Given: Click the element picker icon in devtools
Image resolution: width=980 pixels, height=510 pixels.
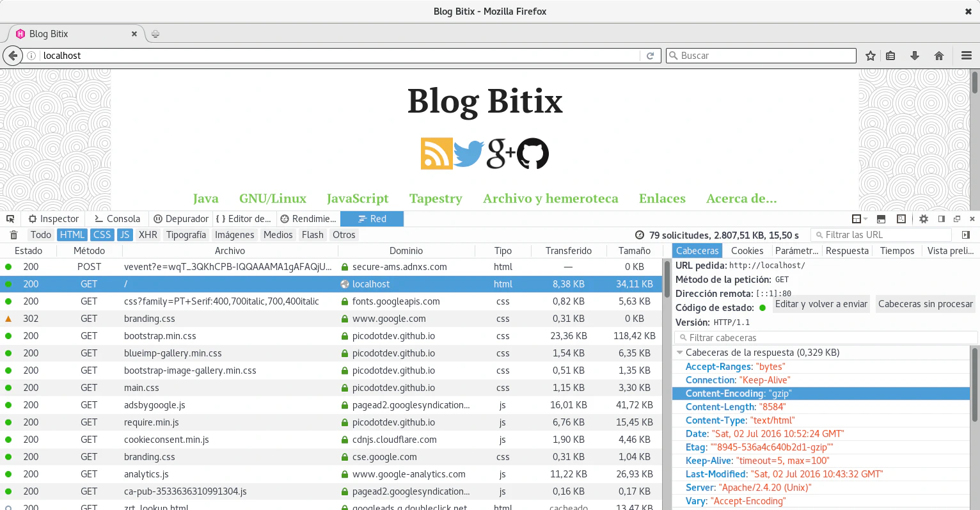Looking at the screenshot, I should coord(10,219).
